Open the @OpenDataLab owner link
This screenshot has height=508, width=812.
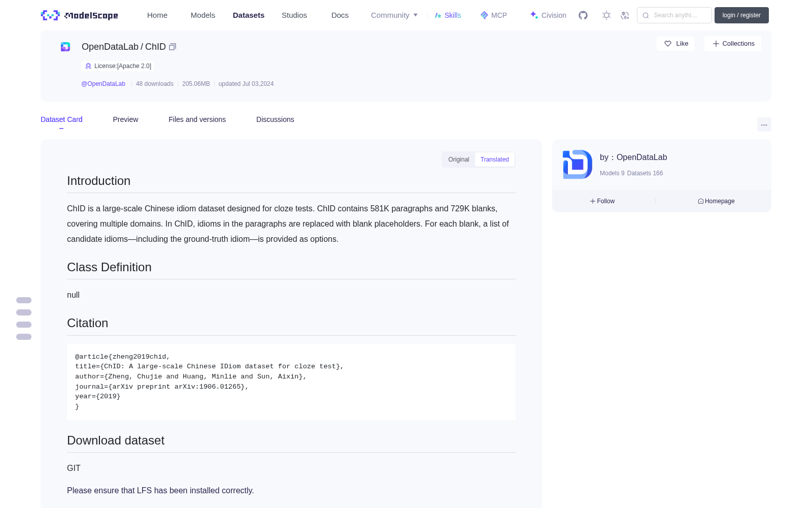pyautogui.click(x=103, y=84)
